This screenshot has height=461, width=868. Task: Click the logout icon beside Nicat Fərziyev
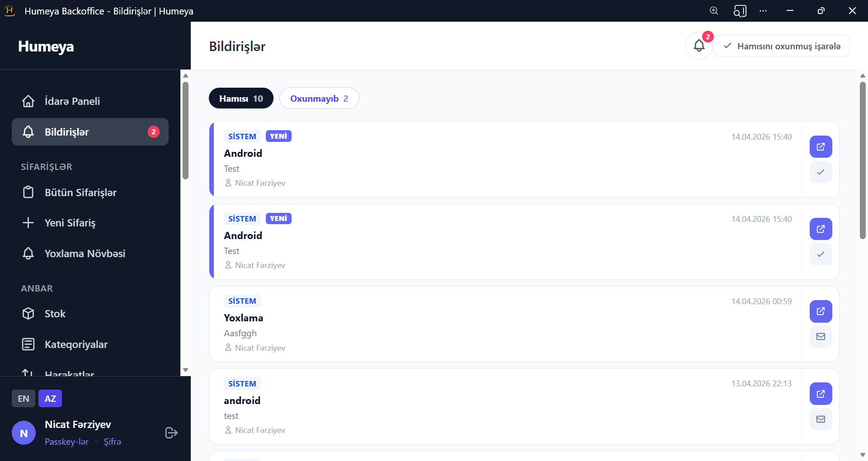(x=171, y=433)
